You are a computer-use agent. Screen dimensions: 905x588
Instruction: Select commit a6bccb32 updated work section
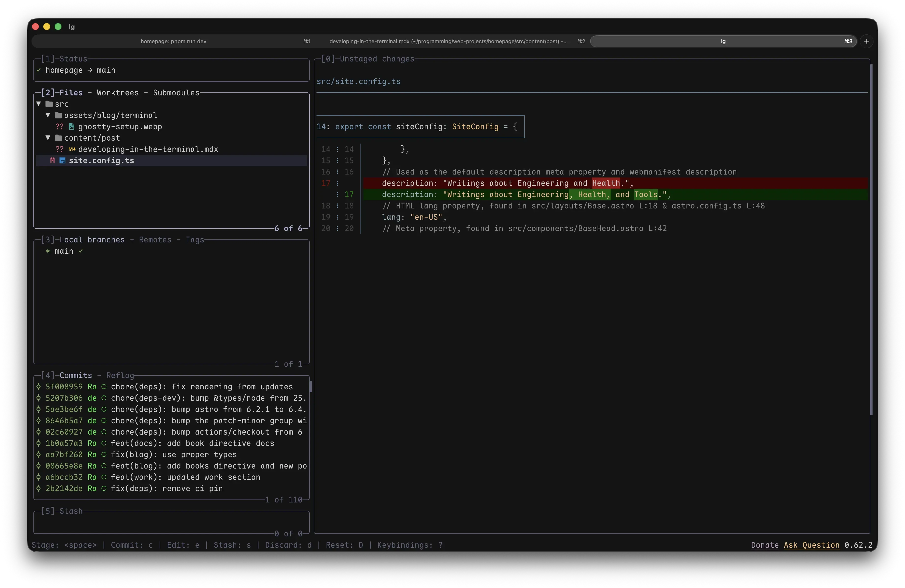coord(171,477)
